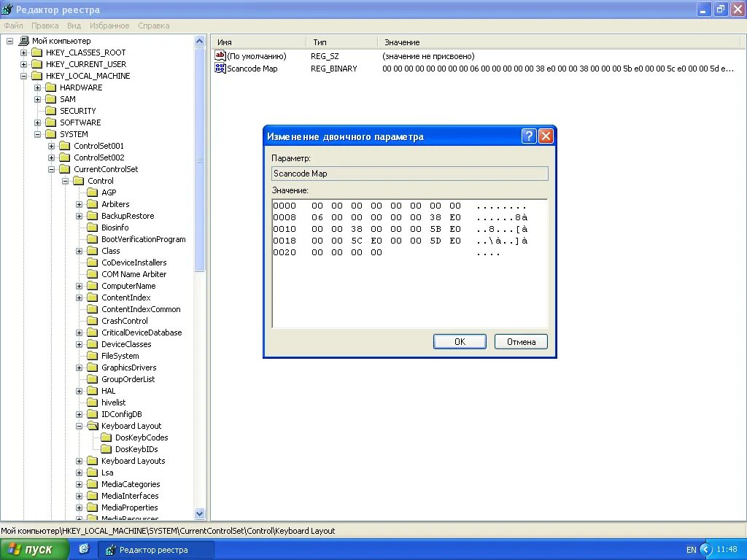Click the default (По умолчанию) string value icon
Screen dimensions: 747x560
coord(220,55)
